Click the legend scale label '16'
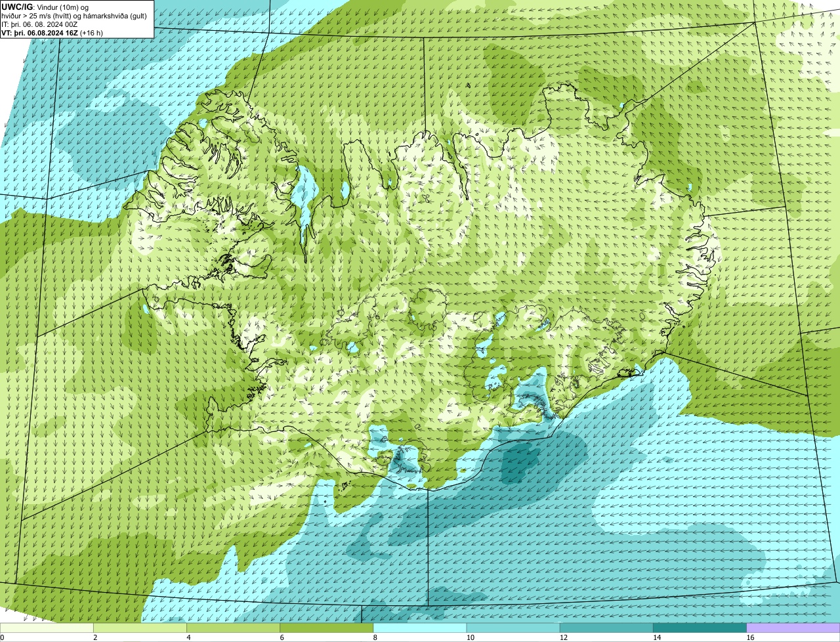840x642 pixels. 750,637
